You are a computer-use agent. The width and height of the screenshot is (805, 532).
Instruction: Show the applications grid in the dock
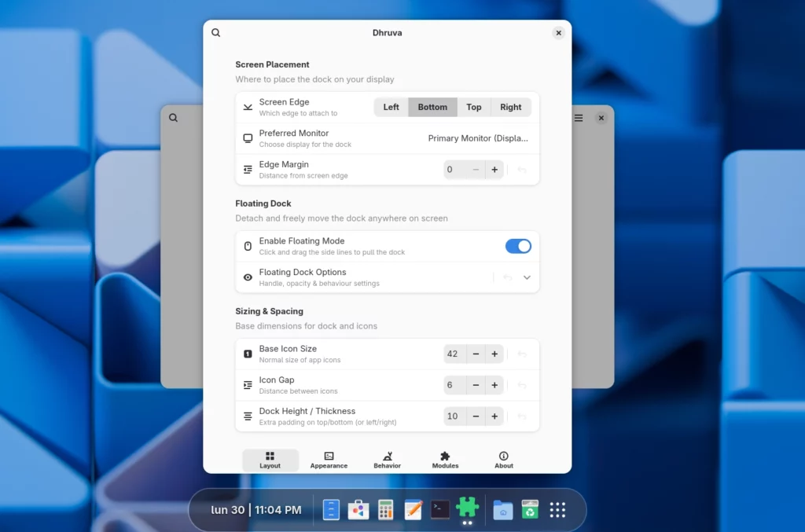[557, 510]
